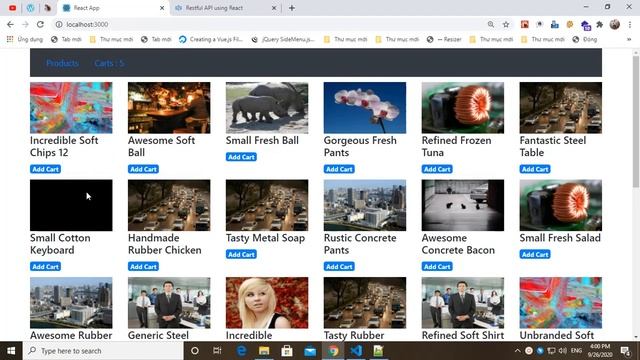The image size is (640, 360).
Task: Add Small Fresh Ball to cart
Action: [x=241, y=157]
